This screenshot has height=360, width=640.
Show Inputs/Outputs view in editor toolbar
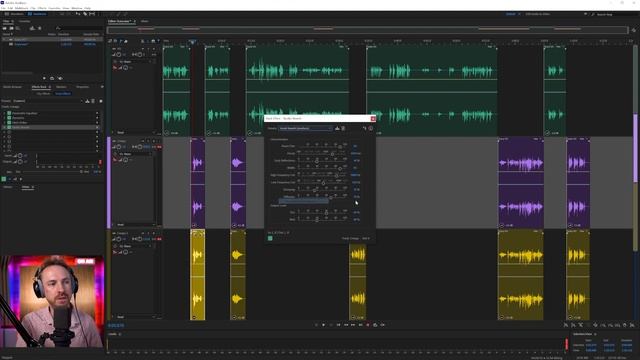(110, 41)
